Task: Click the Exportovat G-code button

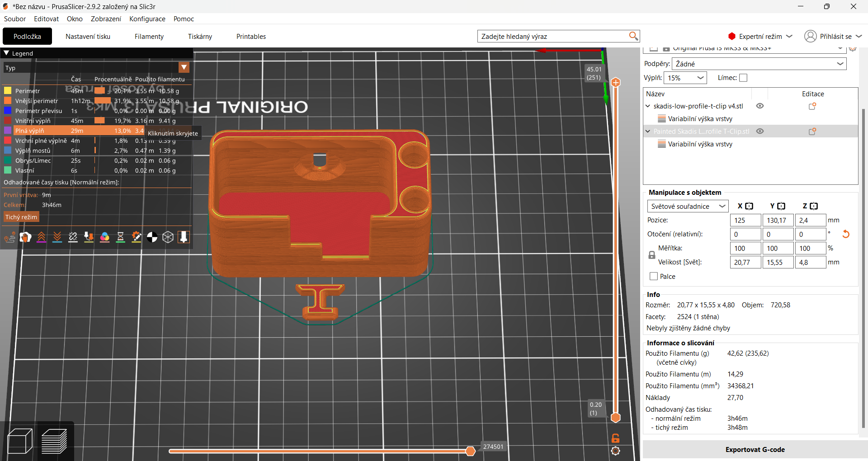Action: pyautogui.click(x=755, y=450)
